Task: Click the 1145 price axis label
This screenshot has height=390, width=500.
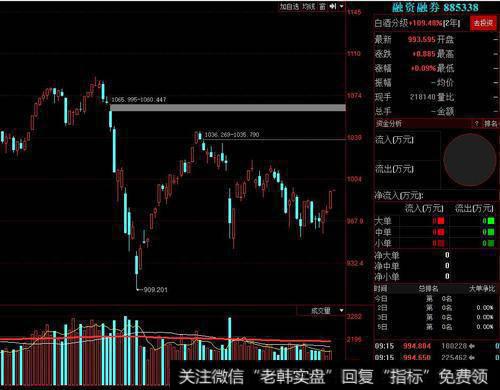Action: (x=354, y=12)
